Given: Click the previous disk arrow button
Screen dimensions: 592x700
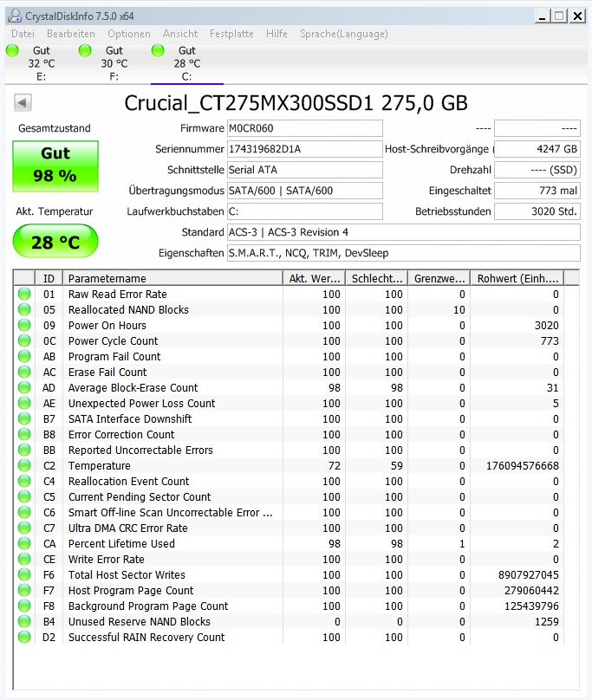Looking at the screenshot, I should tap(23, 103).
